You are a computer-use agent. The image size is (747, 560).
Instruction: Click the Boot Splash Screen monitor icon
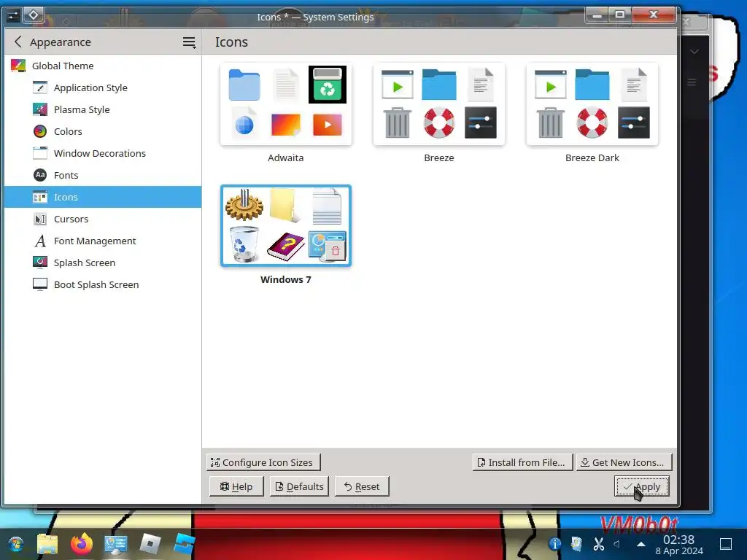pos(40,285)
